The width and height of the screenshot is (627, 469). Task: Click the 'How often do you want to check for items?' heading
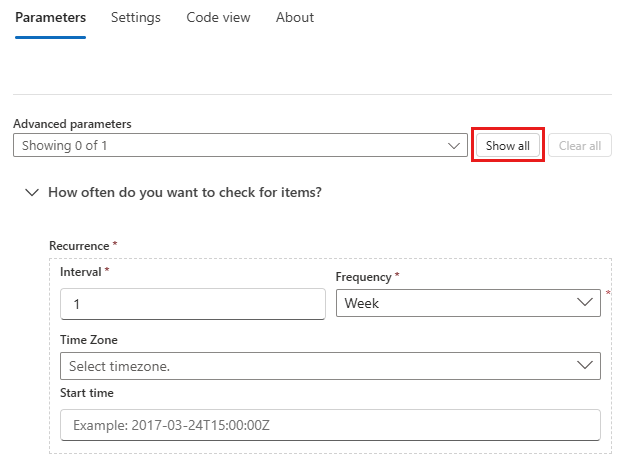pos(185,192)
